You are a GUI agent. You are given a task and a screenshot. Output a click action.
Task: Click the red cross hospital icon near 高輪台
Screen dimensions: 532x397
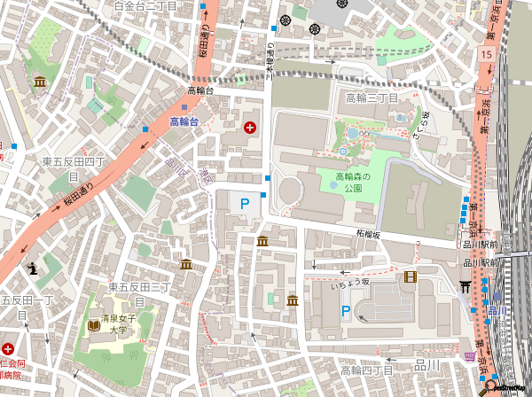pos(251,128)
